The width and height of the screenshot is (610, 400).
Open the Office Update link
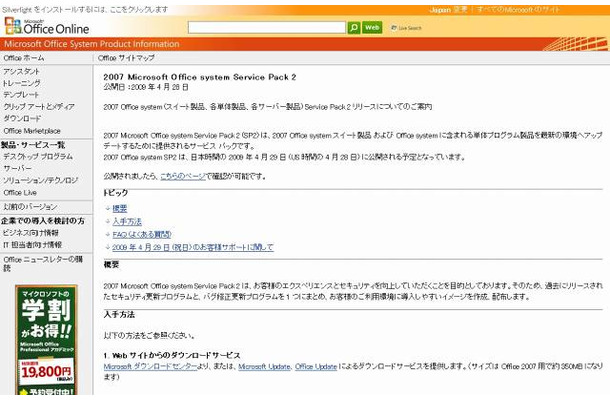pyautogui.click(x=316, y=367)
